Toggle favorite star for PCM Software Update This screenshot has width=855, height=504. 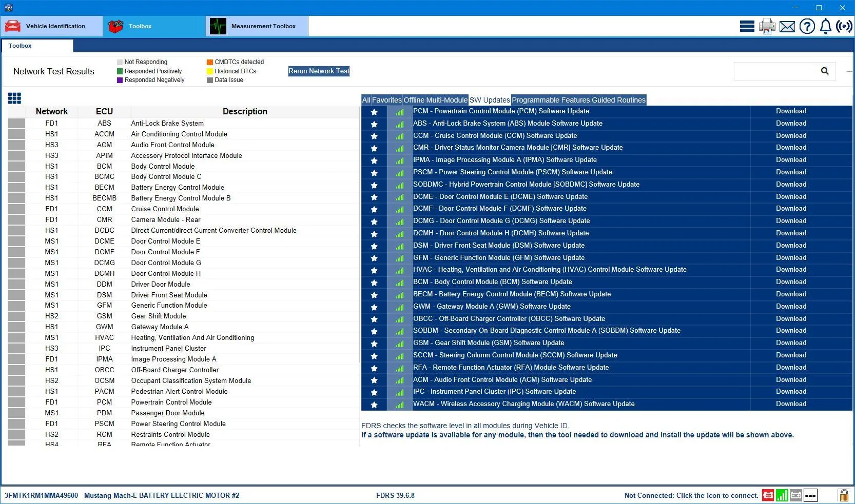374,112
